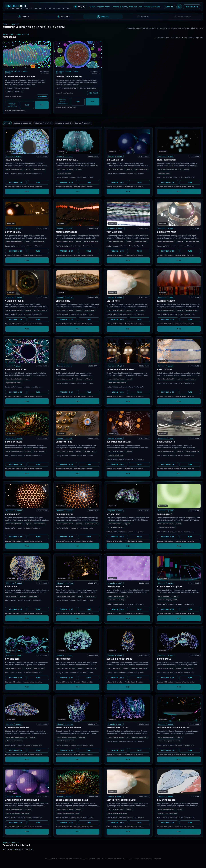
Task: Open Chromatophore Orrery preview image
Action: click(x=78, y=55)
